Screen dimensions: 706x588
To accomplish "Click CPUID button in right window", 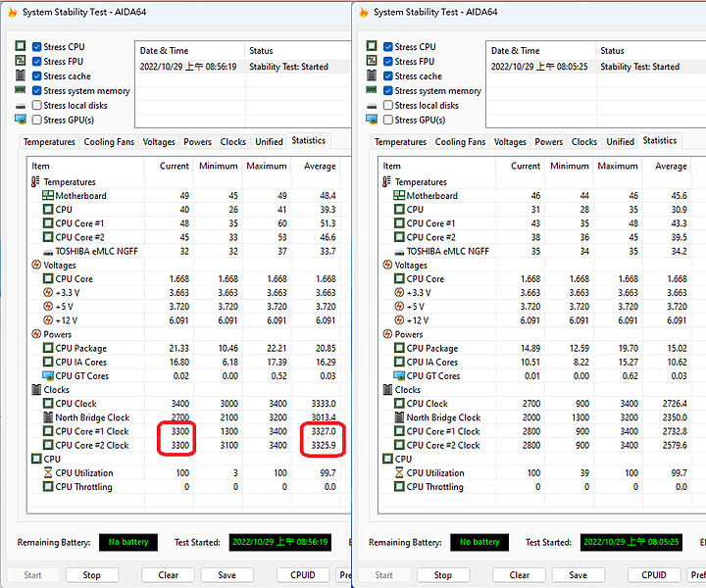I will 654,575.
